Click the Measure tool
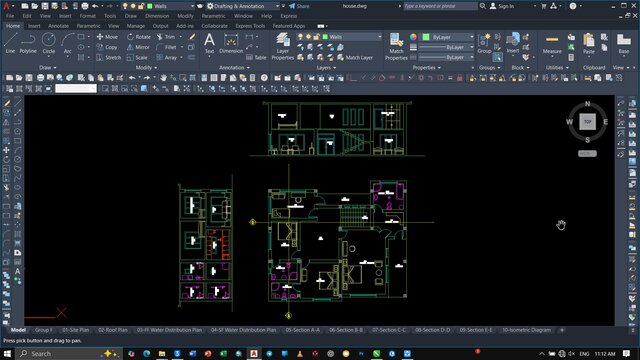640x360 pixels. pos(552,43)
